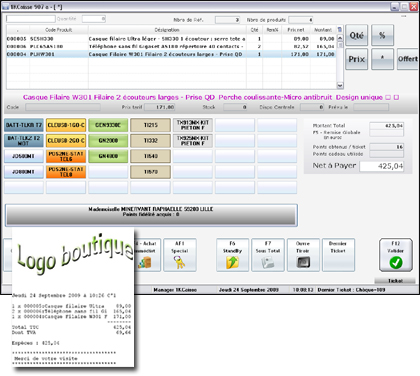The width and height of the screenshot is (420, 376).
Task: Put the sale on F6 StandBy
Action: (232, 255)
